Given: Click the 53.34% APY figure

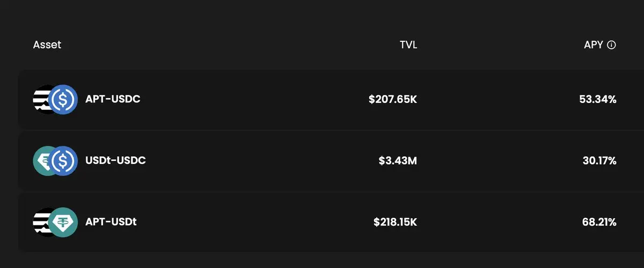Looking at the screenshot, I should point(598,100).
